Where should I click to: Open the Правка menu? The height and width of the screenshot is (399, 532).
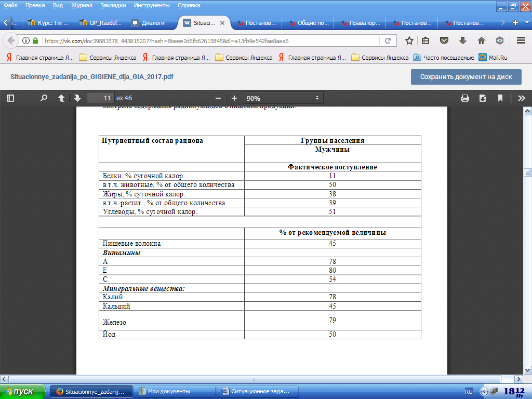35,5
